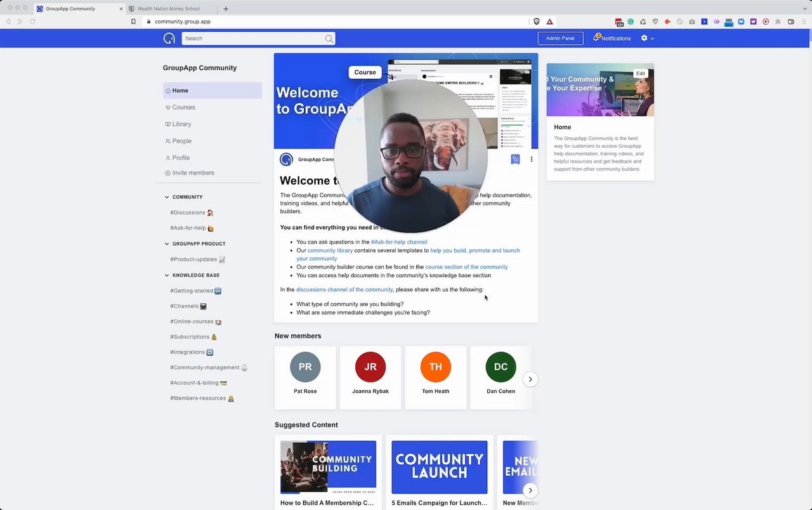This screenshot has width=812, height=510.
Task: Switch to GroupApp Community tab
Action: (79, 9)
